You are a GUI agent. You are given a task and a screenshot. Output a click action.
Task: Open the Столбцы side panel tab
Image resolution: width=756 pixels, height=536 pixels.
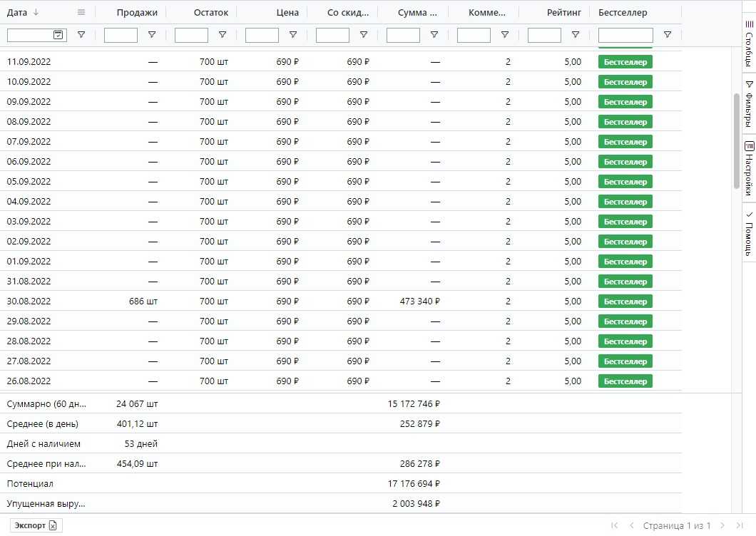coord(749,43)
